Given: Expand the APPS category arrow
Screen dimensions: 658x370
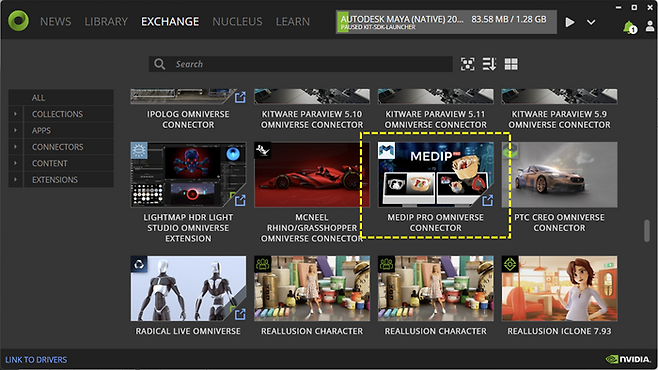Looking at the screenshot, I should [x=16, y=130].
